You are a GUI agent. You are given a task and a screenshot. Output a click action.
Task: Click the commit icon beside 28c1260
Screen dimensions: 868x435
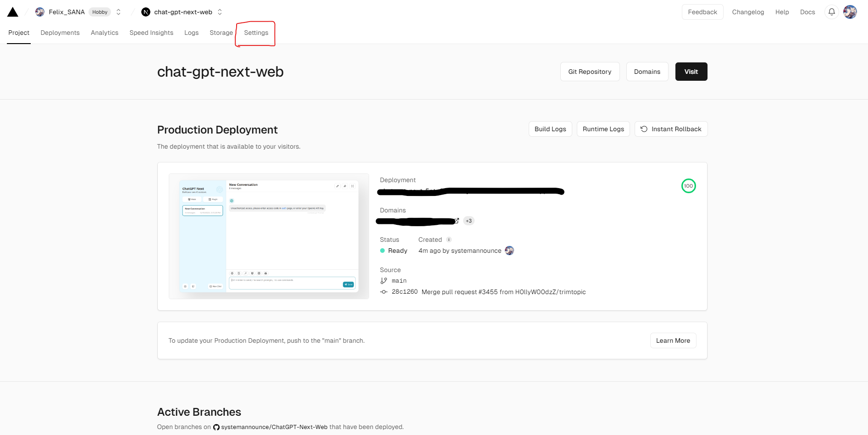click(384, 292)
